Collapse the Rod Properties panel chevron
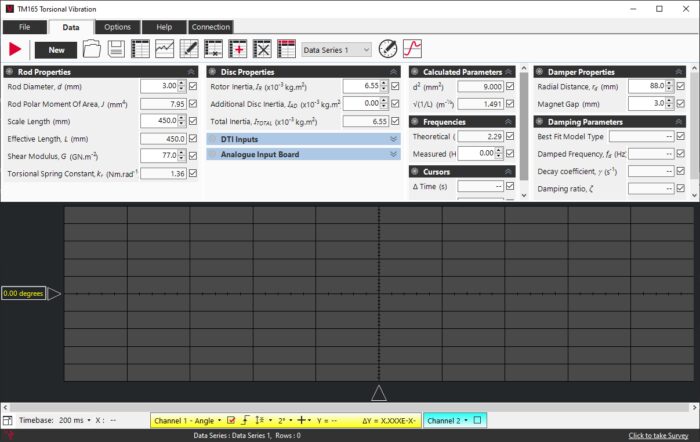 coord(191,72)
